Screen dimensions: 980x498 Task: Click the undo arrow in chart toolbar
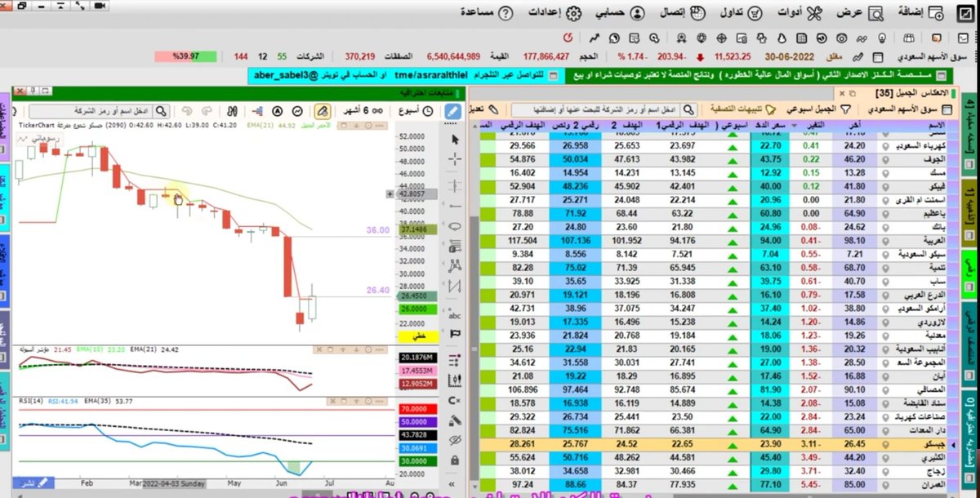click(186, 111)
